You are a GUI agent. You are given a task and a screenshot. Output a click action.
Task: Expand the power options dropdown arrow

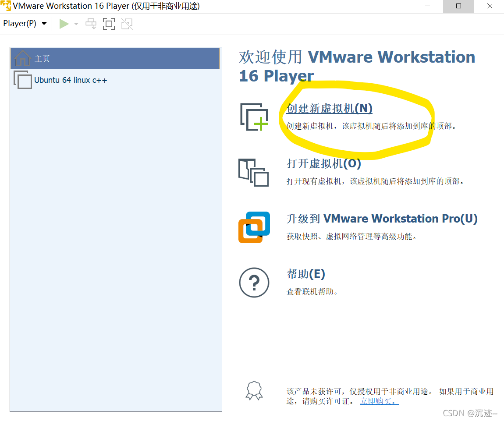pos(76,24)
